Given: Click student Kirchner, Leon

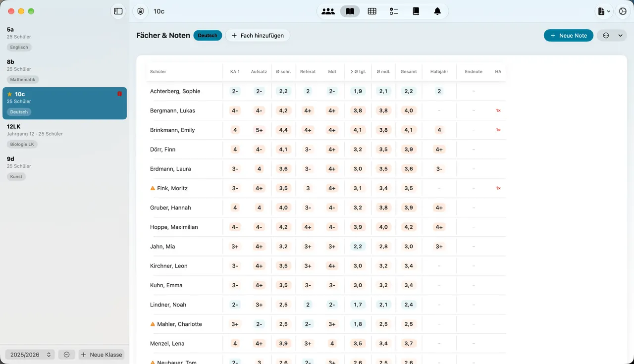Looking at the screenshot, I should (x=169, y=266).
